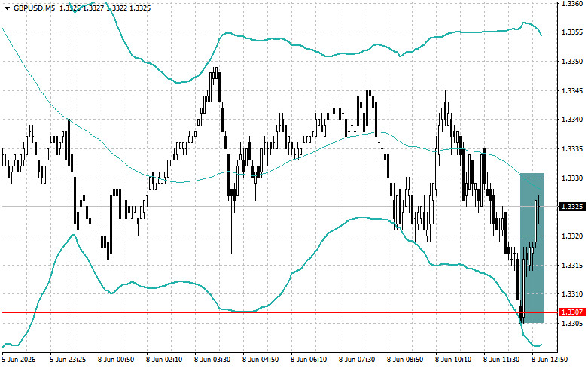The height and width of the screenshot is (368, 588).
Task: Click the 8 Jun 12:50 time label
Action: coord(550,360)
